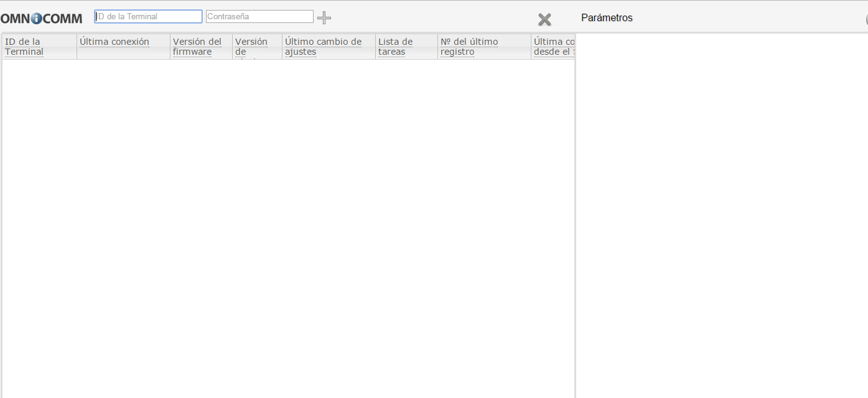
Task: Select the Parámetros panel title
Action: tap(607, 18)
